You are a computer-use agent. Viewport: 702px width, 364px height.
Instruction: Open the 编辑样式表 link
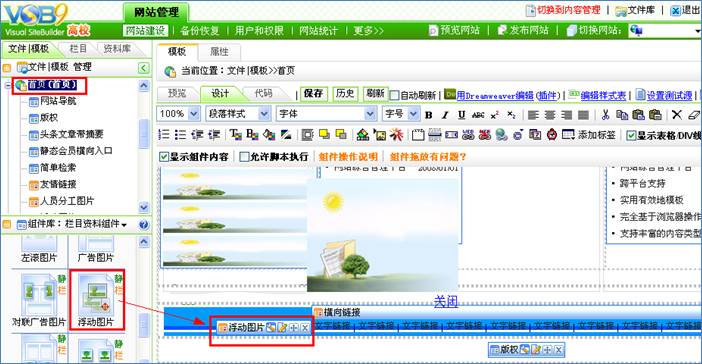[603, 95]
